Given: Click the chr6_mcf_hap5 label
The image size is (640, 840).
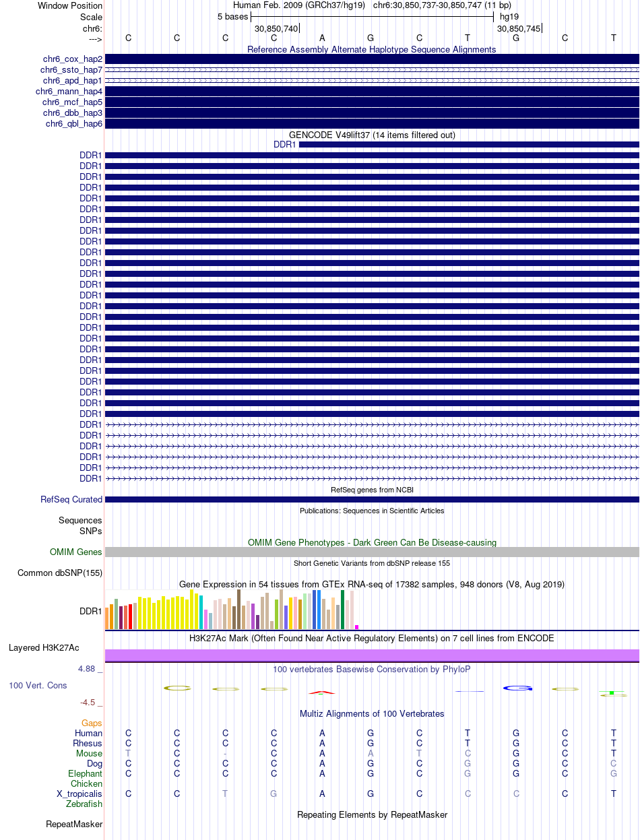Looking at the screenshot, I should pyautogui.click(x=73, y=102).
